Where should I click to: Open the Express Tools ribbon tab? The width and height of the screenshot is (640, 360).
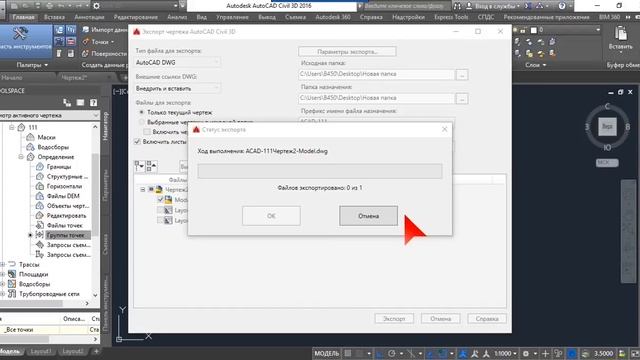[451, 17]
